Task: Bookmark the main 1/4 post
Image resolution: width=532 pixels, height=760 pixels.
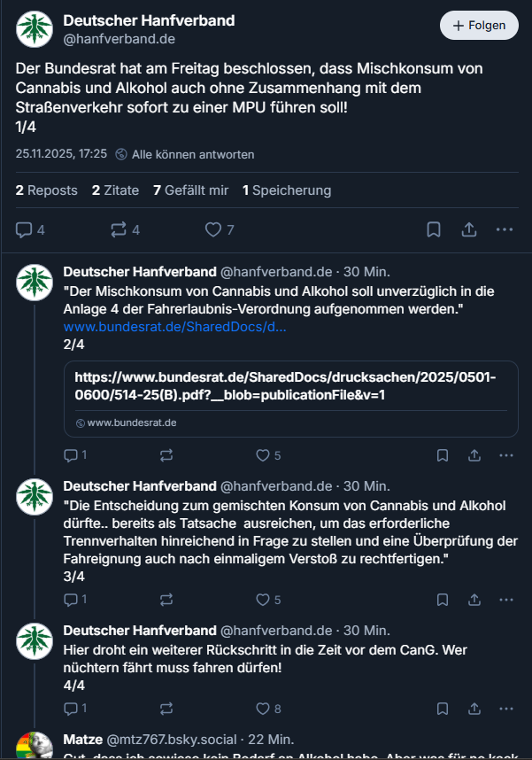Action: [x=434, y=229]
